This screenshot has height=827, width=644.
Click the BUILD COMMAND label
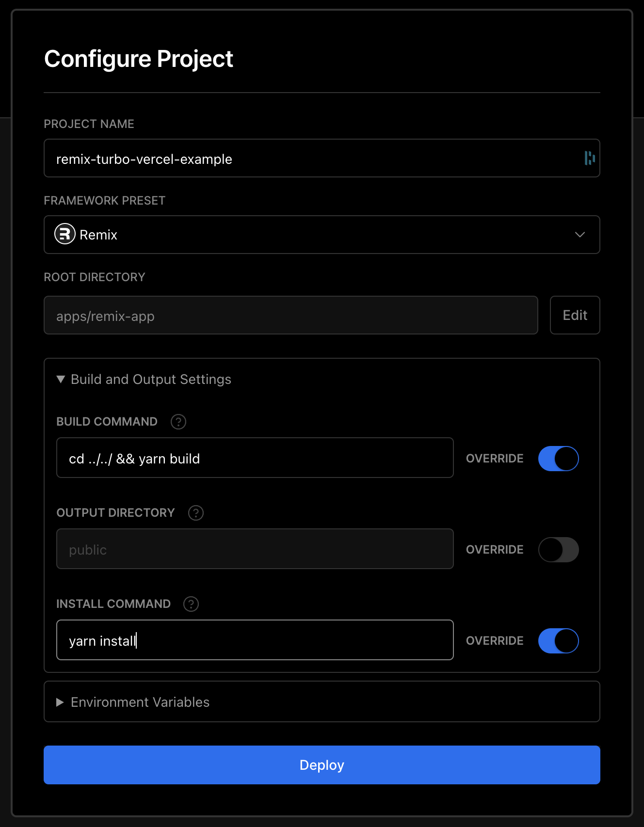pyautogui.click(x=107, y=422)
